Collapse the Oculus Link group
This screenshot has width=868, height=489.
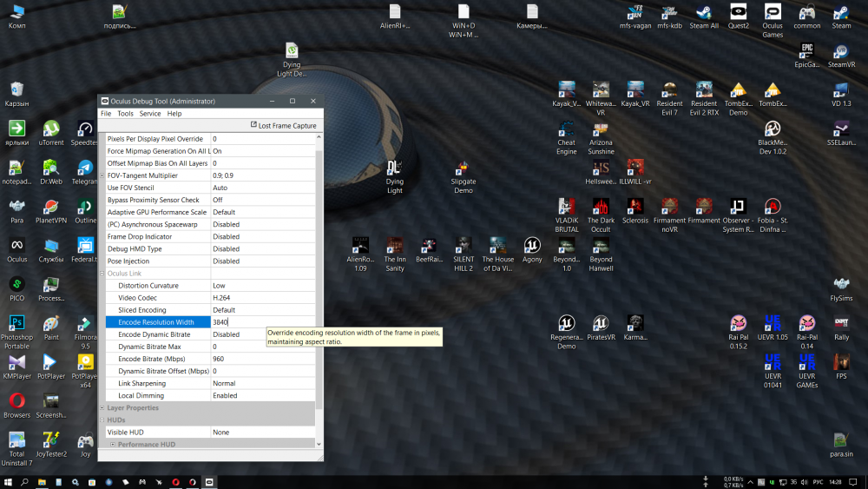(102, 274)
